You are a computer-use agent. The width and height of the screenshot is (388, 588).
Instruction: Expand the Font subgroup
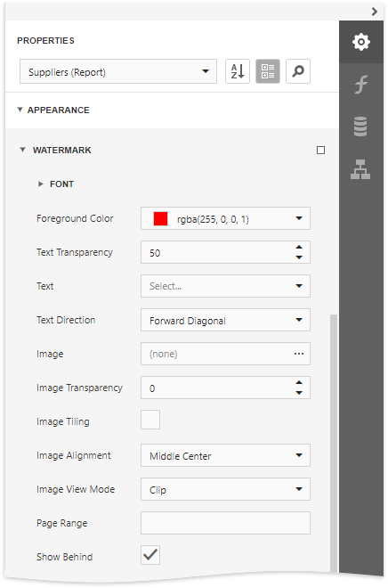tap(40, 184)
